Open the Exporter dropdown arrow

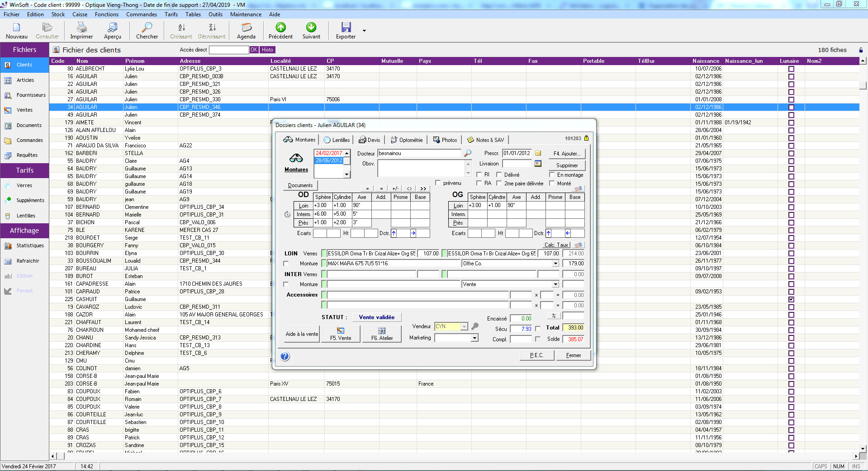coord(364,31)
